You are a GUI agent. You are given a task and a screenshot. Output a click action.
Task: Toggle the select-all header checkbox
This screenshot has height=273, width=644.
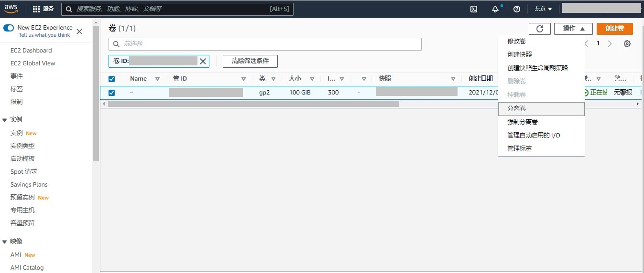tap(111, 79)
